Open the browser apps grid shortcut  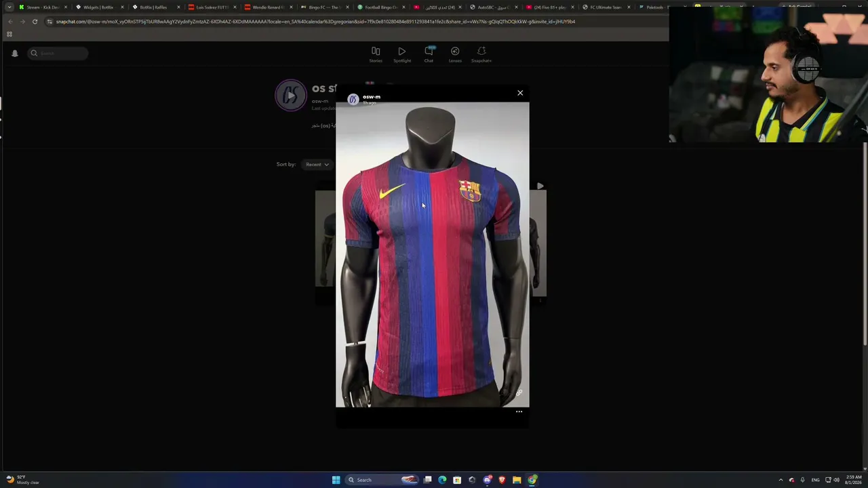point(9,34)
